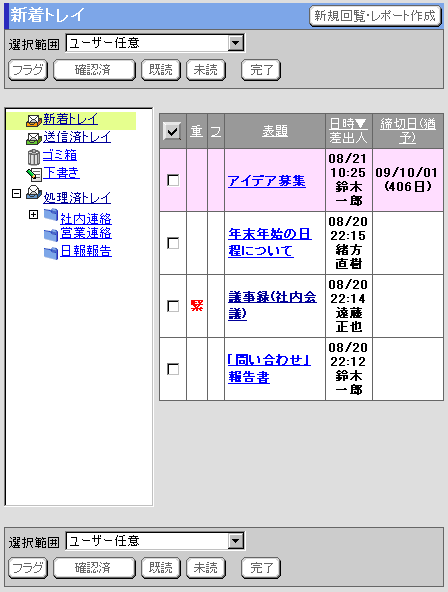
Task: Expand the 社内連絡 folder tree node
Action: point(34,214)
